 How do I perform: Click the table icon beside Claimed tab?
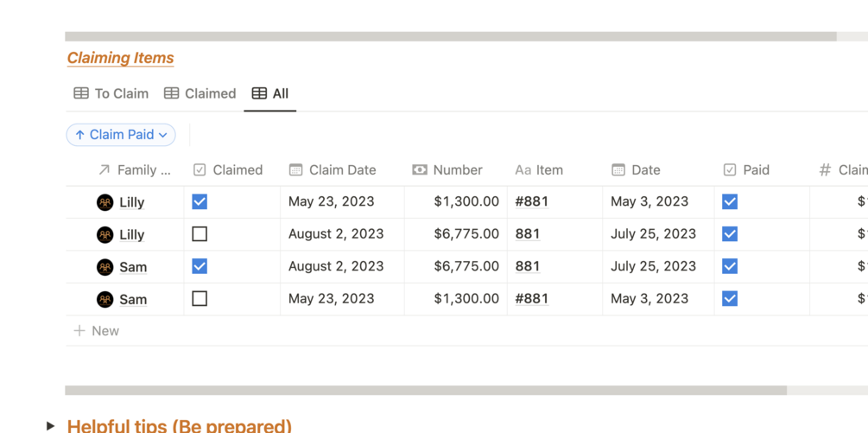(x=172, y=93)
